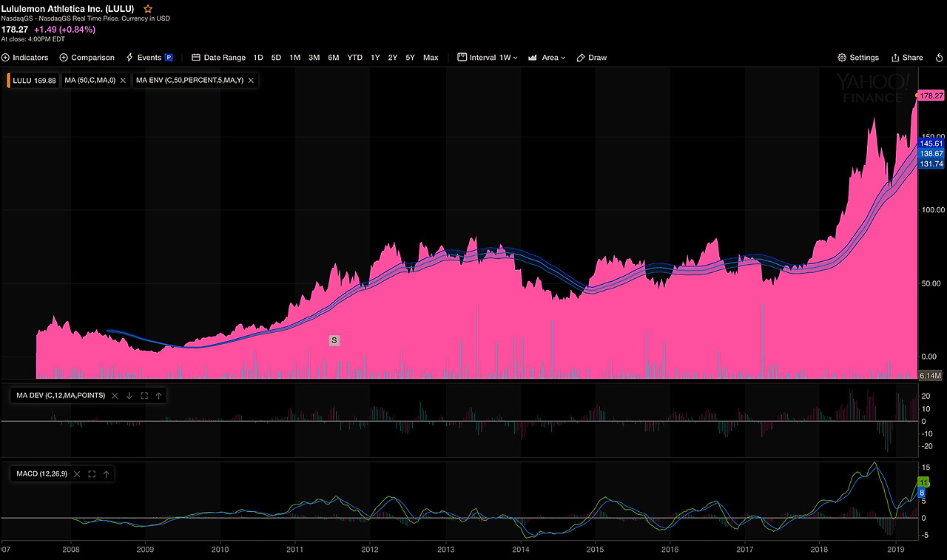Viewport: 947px width, 560px height.
Task: Maximize the MA DEV panel
Action: (x=144, y=396)
